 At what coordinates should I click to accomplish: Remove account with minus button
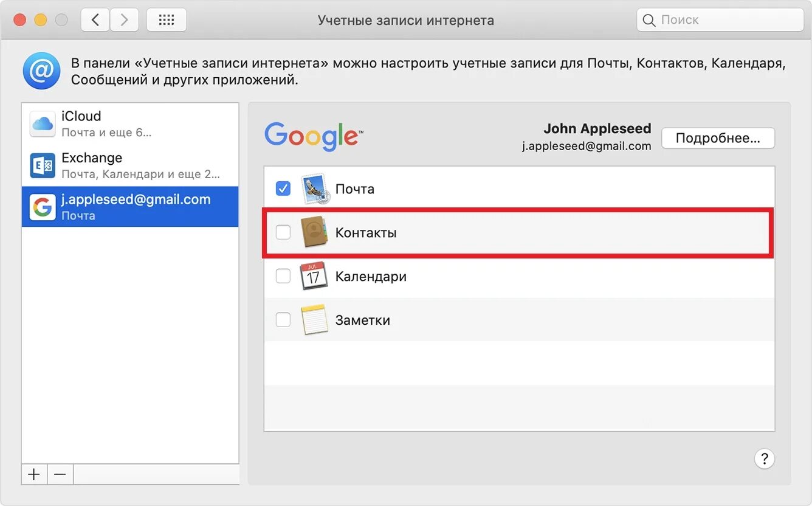[x=60, y=474]
